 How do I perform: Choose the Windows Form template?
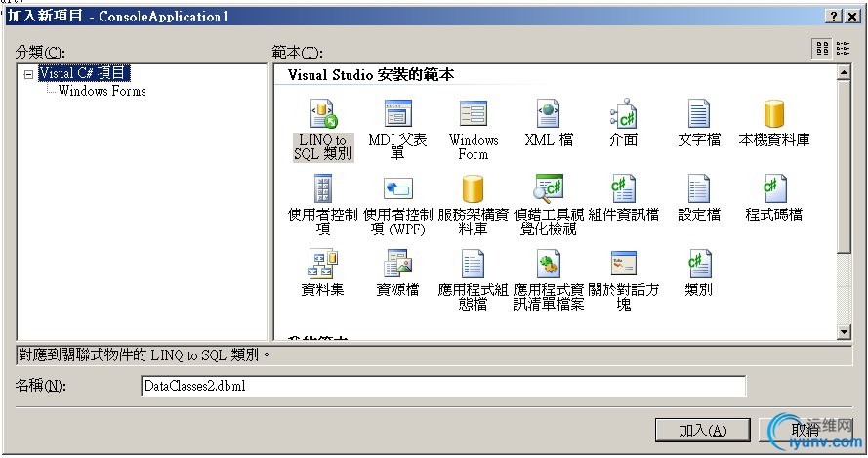[x=474, y=131]
